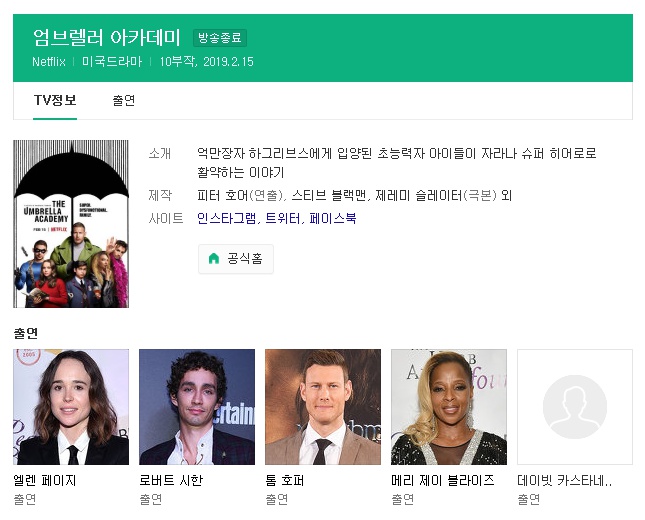Click the 제작 label

(x=160, y=195)
